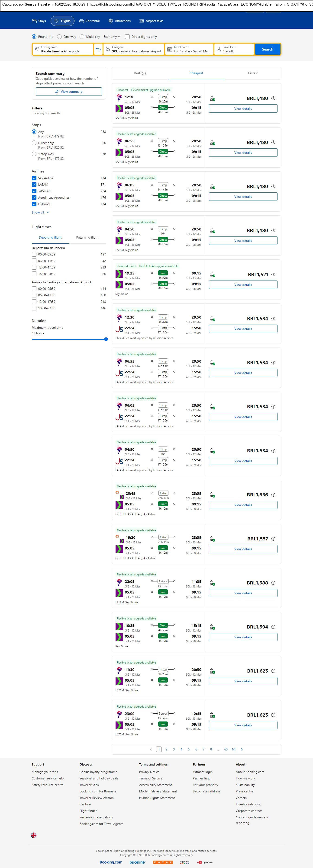Click the help icon beside first BRL1,480 price
Screen dimensions: 313x868
pyautogui.click(x=273, y=98)
